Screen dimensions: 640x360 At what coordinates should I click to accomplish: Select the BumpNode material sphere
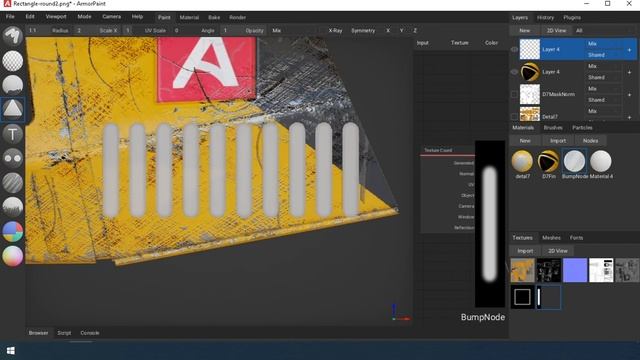point(574,161)
